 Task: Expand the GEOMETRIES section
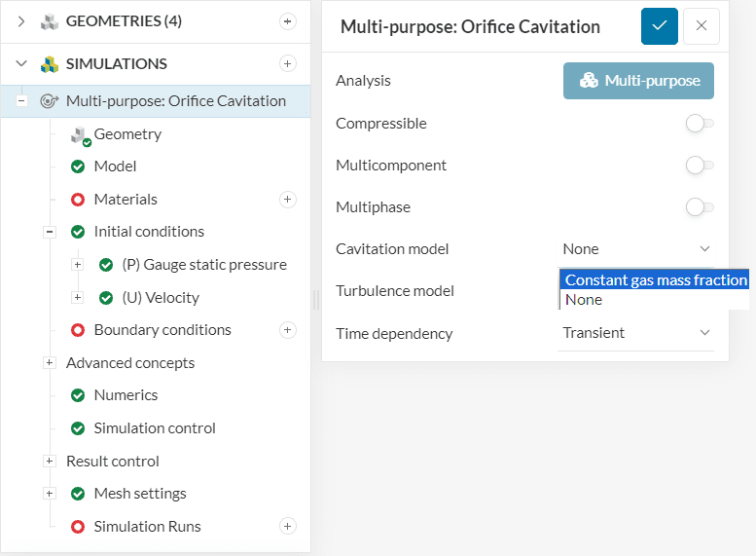(21, 21)
